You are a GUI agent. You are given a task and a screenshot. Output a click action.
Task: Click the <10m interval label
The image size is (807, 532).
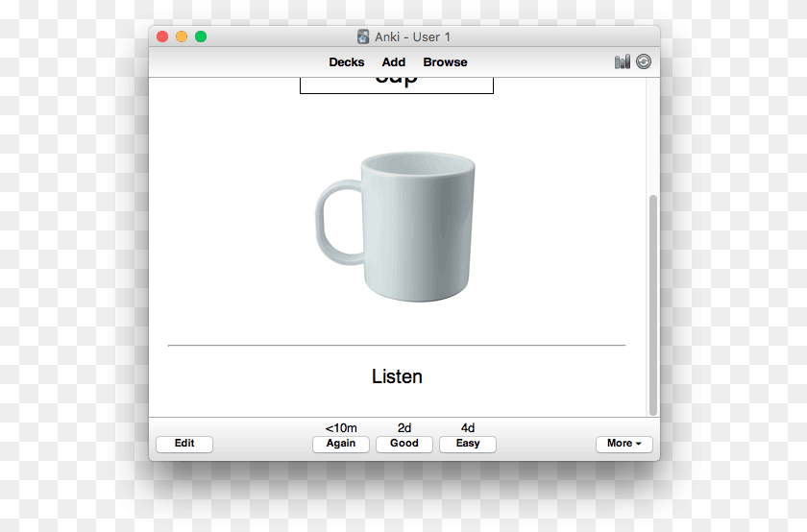341,428
